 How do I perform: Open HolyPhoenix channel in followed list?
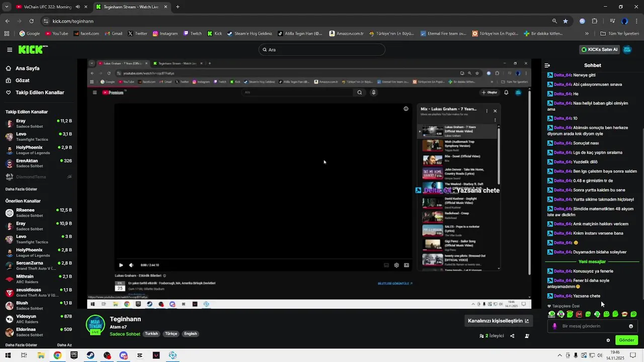[39, 150]
